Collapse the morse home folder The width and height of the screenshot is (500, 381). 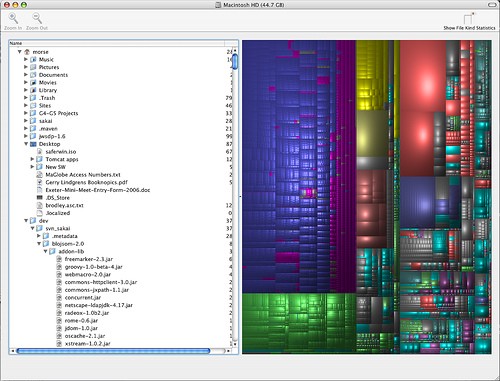(20, 52)
